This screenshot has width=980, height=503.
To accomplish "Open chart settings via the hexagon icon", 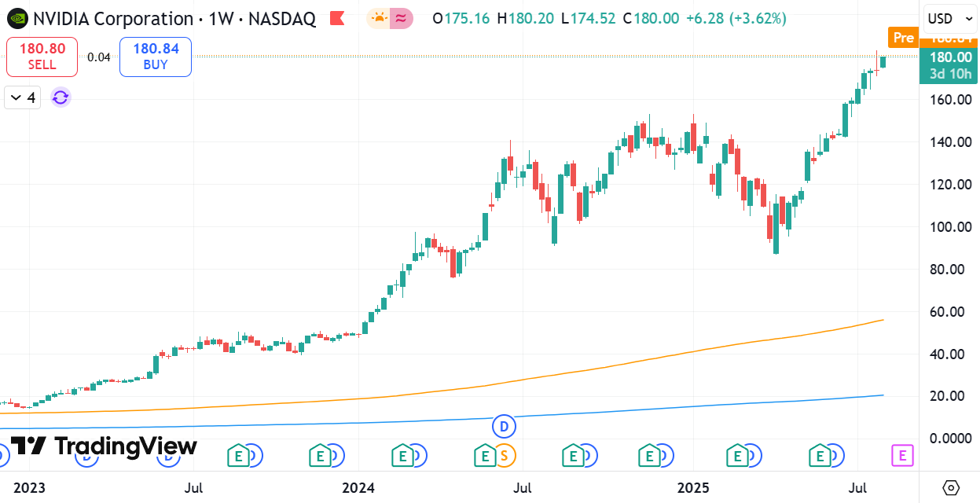I will (x=950, y=488).
